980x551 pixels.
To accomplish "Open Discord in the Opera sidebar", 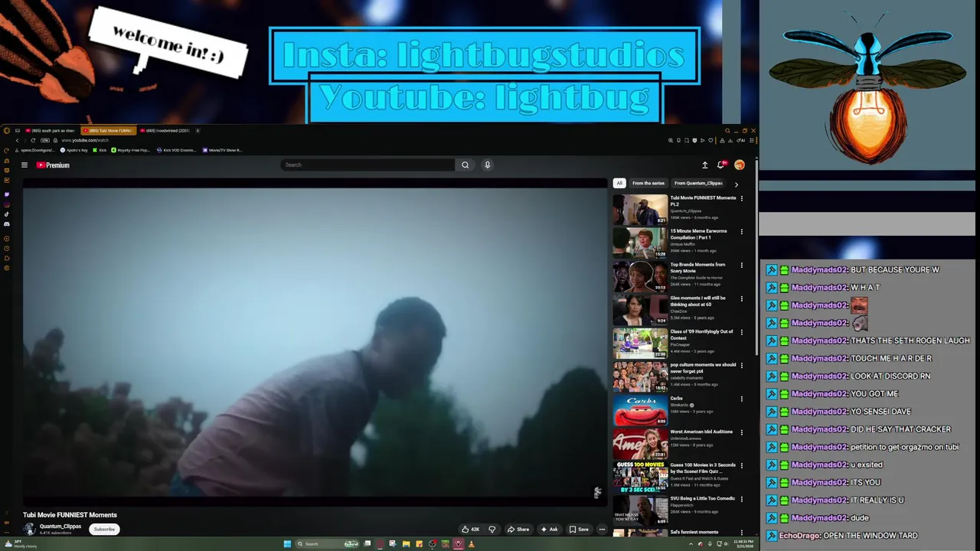I will pos(7,224).
